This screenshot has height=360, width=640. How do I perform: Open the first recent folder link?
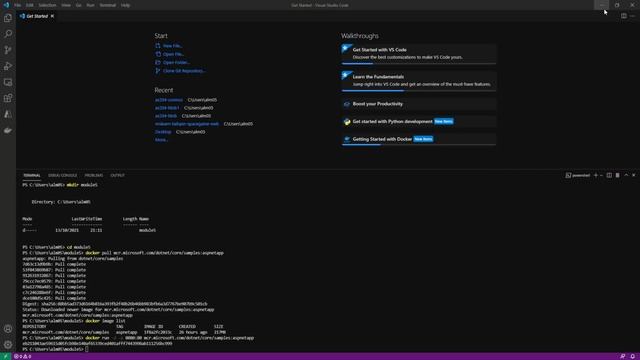click(169, 100)
